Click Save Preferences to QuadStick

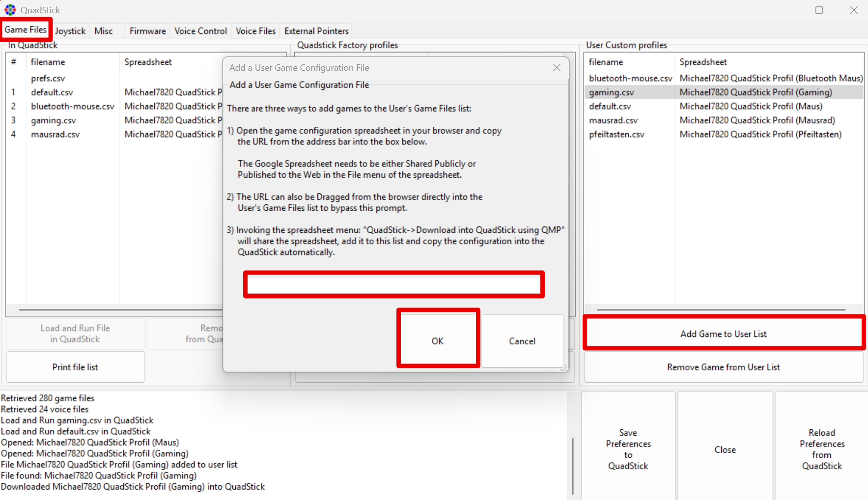click(x=628, y=449)
